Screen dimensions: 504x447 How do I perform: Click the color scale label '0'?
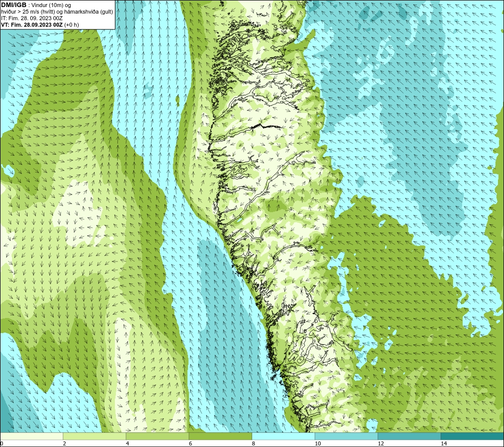point(2,443)
